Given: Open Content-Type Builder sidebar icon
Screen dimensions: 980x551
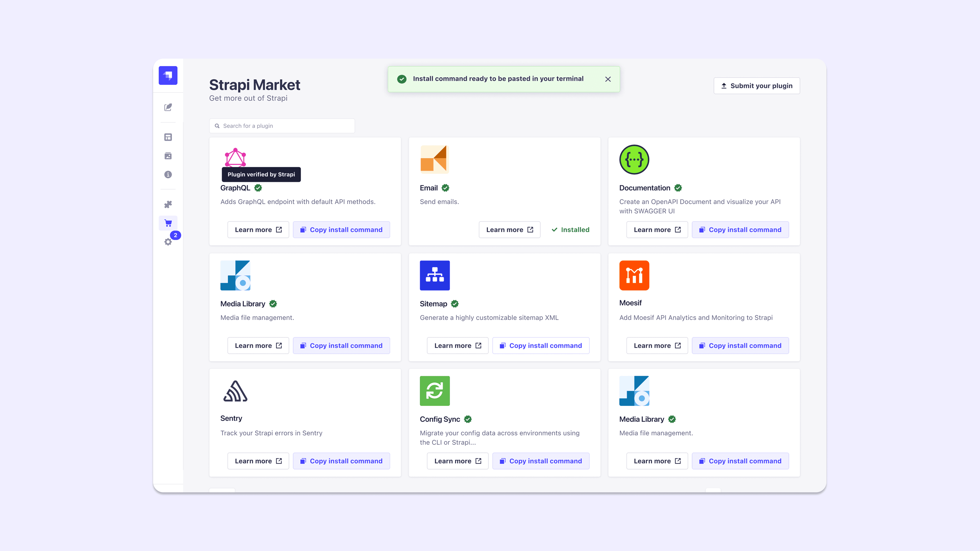Looking at the screenshot, I should [168, 137].
